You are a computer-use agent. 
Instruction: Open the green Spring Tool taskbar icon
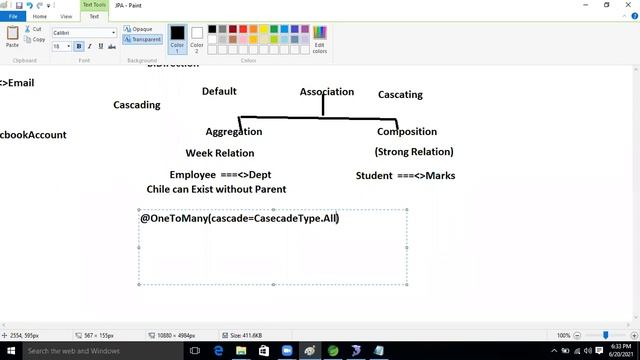tap(333, 351)
